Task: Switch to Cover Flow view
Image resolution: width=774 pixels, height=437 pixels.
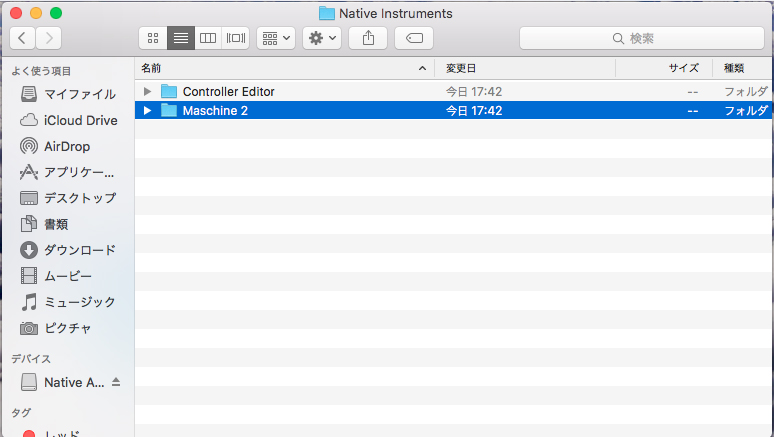Action: tap(235, 38)
